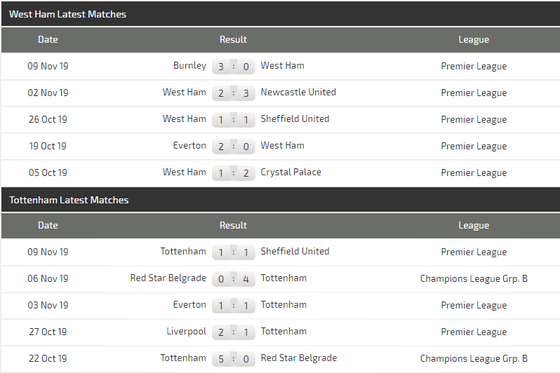The height and width of the screenshot is (373, 560).
Task: Click the League column header under Tottenham
Action: coord(474,226)
